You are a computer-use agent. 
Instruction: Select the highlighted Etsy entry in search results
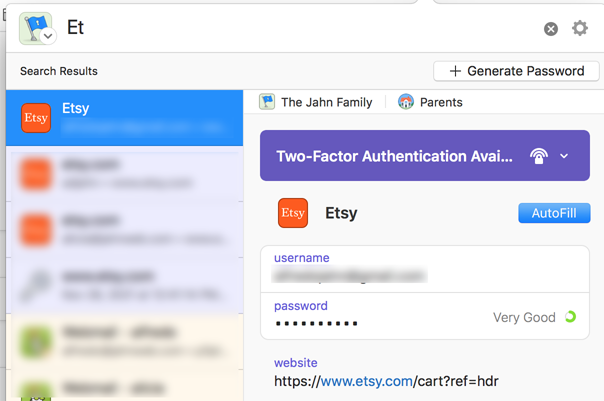(x=124, y=118)
